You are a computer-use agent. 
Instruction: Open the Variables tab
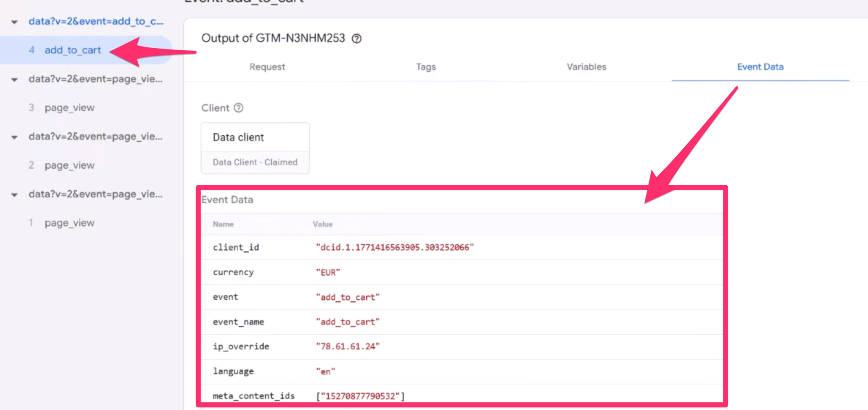point(586,67)
